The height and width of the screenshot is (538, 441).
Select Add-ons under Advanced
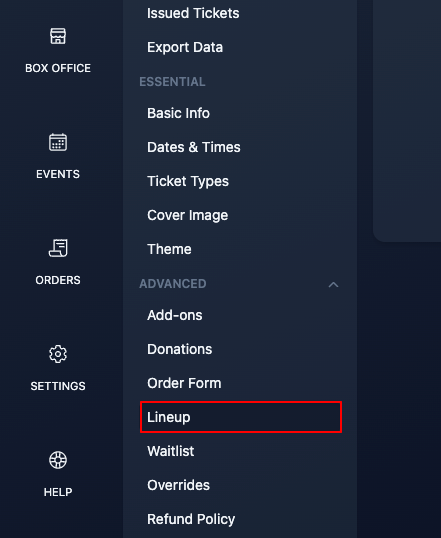click(x=174, y=315)
